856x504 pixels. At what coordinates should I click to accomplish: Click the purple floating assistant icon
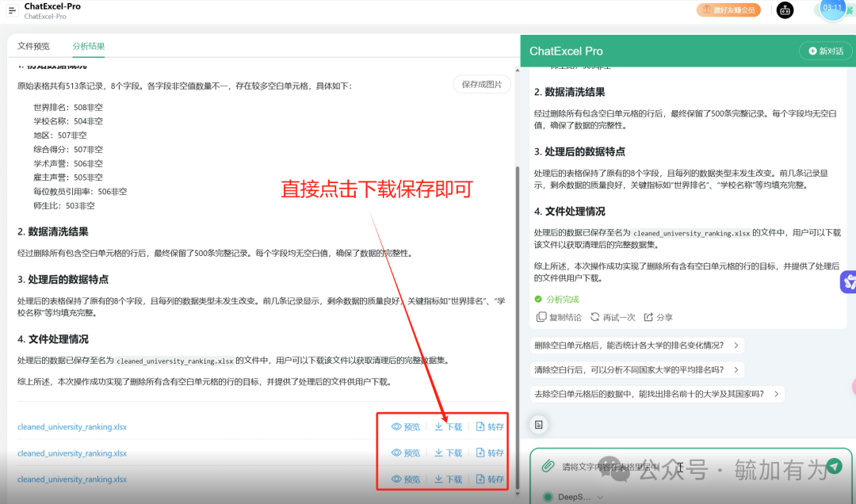(x=848, y=282)
